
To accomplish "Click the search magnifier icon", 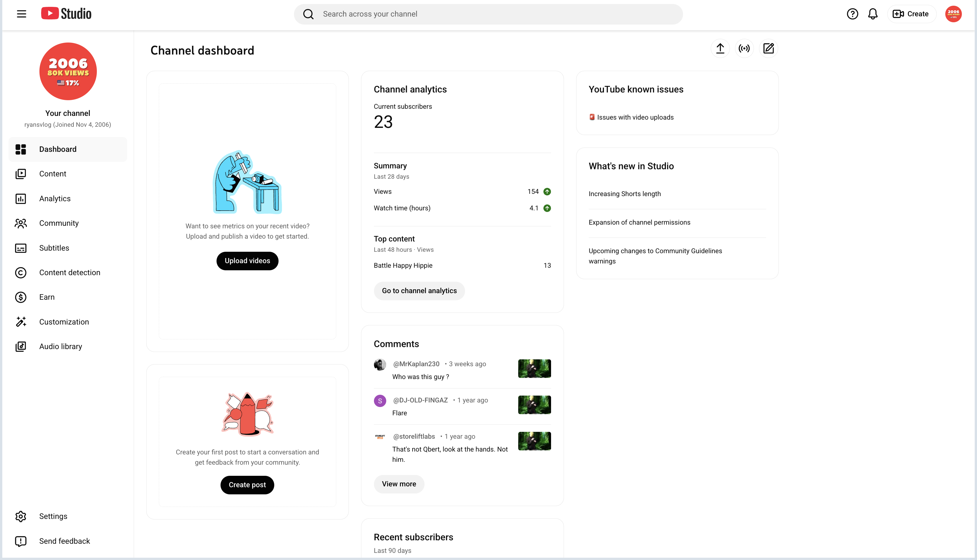I will coord(308,14).
